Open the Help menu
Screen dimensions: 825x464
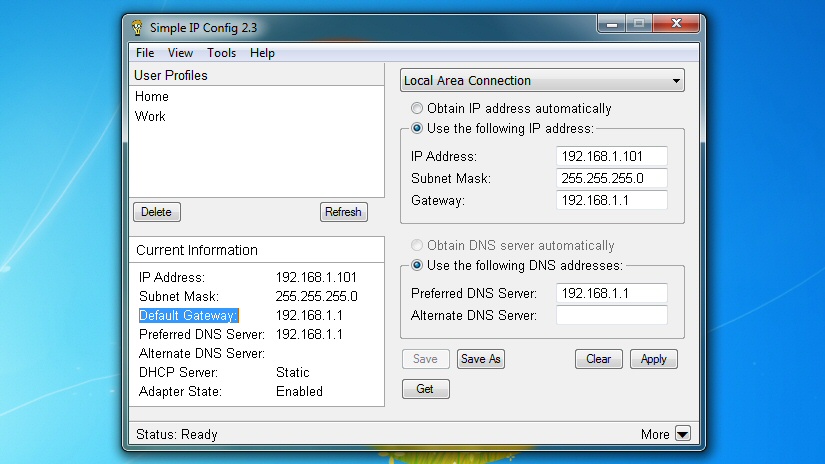262,53
